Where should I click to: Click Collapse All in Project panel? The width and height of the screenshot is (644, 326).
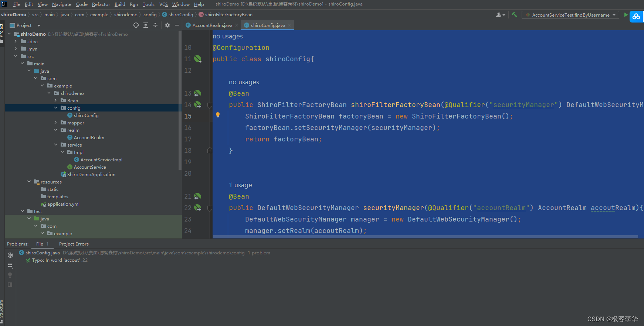[155, 25]
